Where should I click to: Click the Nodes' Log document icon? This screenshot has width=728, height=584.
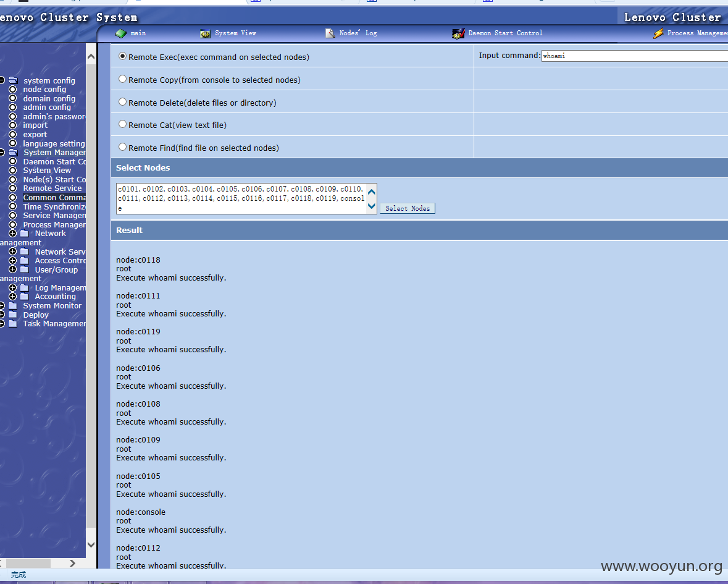[x=330, y=33]
